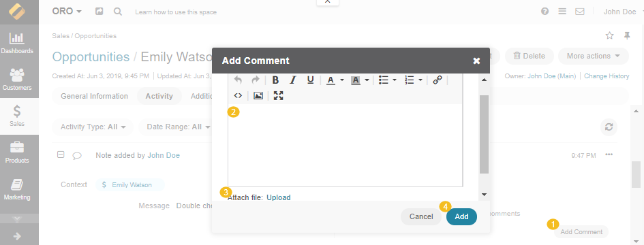Image resolution: width=644 pixels, height=245 pixels.
Task: Collapse the note added by John Doe
Action: tap(61, 154)
